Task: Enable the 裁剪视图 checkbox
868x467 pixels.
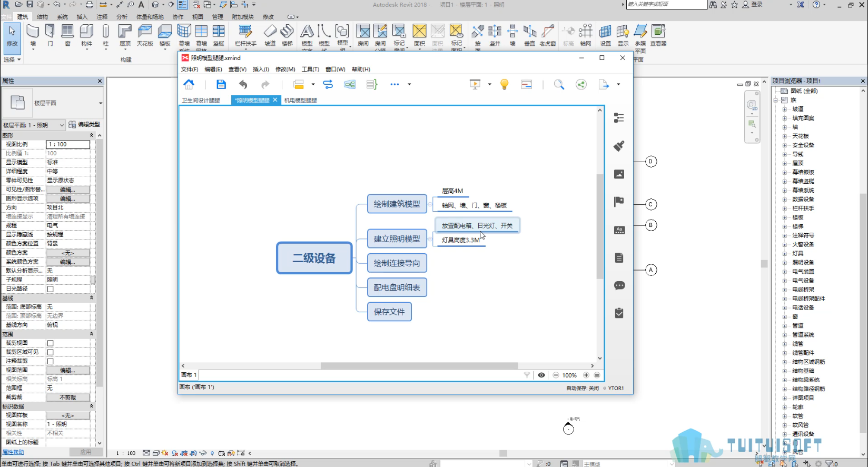Action: tap(51, 343)
